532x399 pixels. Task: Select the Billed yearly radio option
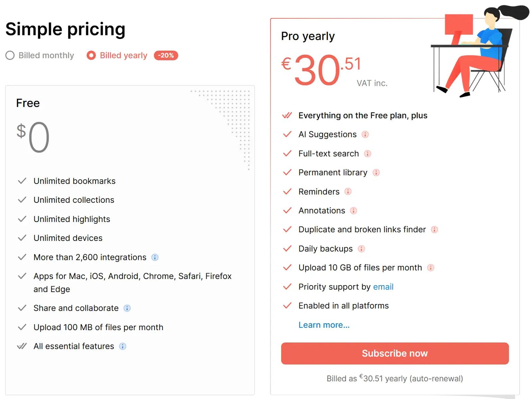pyautogui.click(x=91, y=55)
